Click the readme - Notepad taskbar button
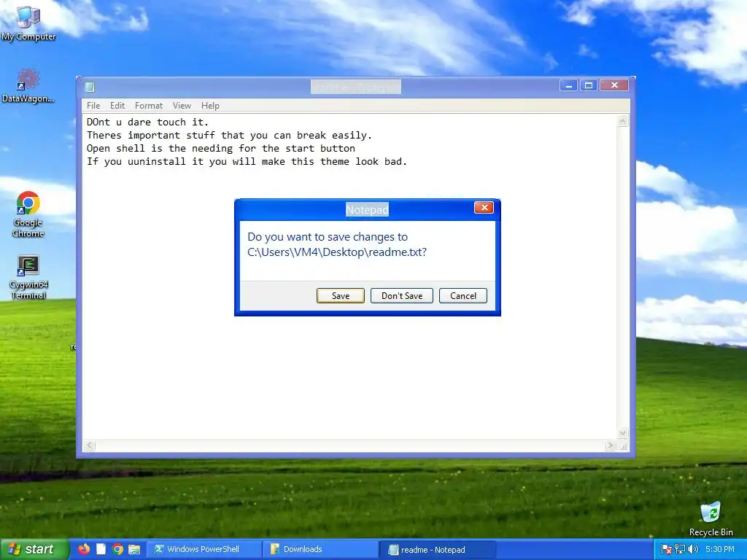The image size is (747, 560). (x=438, y=550)
